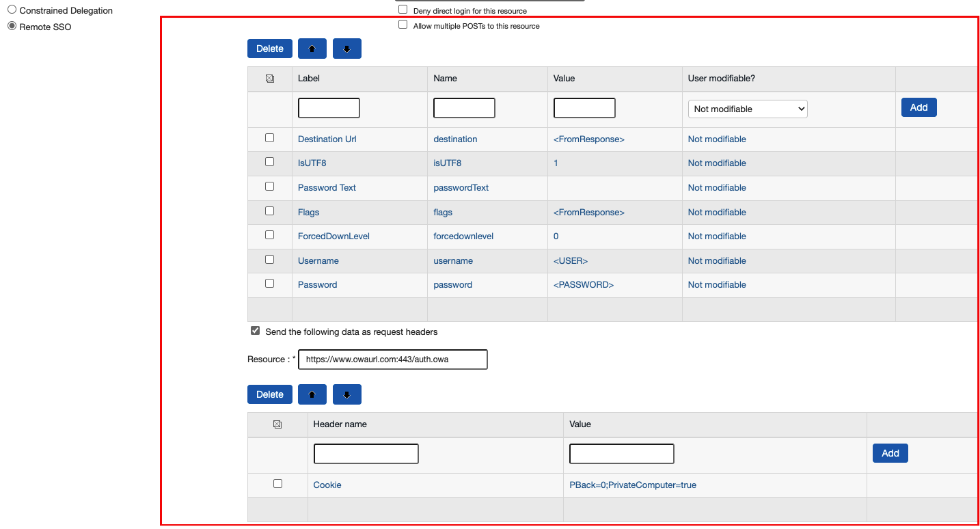Move selected form parameter up using arrow icon
The height and width of the screenshot is (529, 980).
312,48
